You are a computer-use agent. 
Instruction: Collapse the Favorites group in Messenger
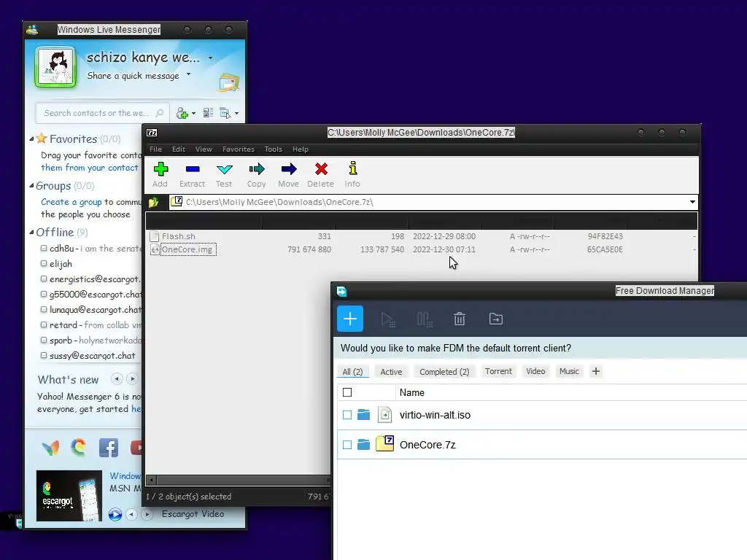pyautogui.click(x=31, y=139)
